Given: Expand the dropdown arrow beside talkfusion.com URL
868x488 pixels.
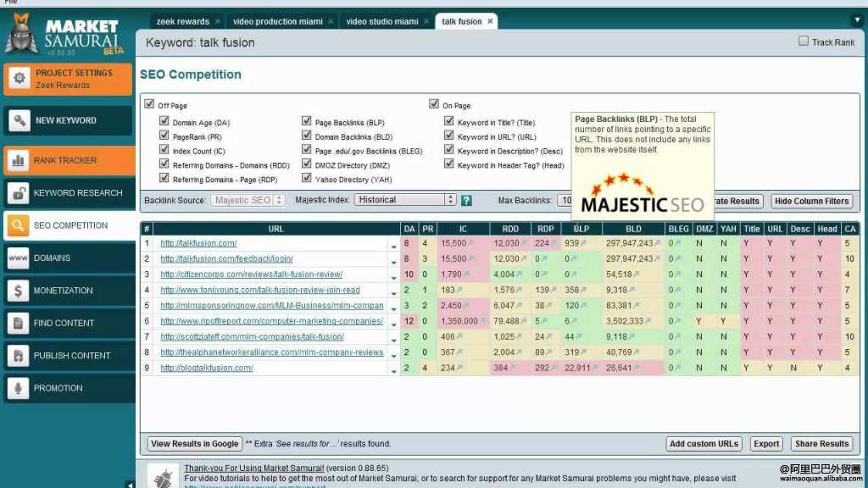Looking at the screenshot, I should pos(393,245).
